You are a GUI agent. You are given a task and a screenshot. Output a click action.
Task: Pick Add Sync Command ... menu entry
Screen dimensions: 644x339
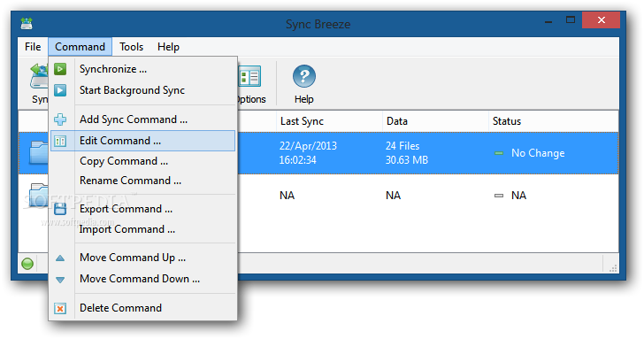142,119
